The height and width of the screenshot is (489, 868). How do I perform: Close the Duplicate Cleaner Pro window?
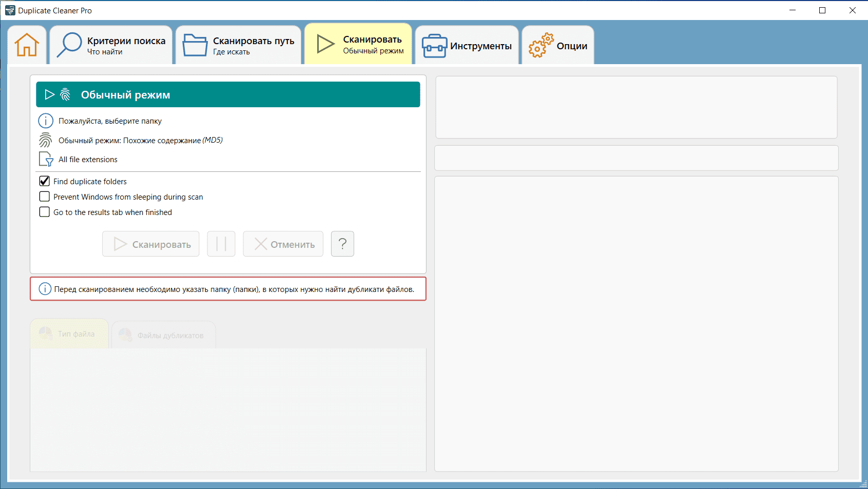[x=853, y=10]
